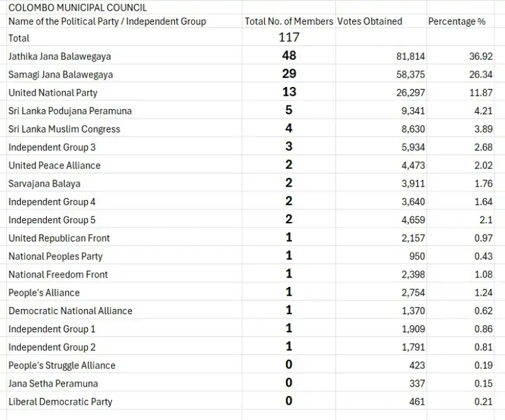Viewport: 505px width, 420px height.
Task: Select the 'Total No. of Members' header
Action: coord(288,21)
